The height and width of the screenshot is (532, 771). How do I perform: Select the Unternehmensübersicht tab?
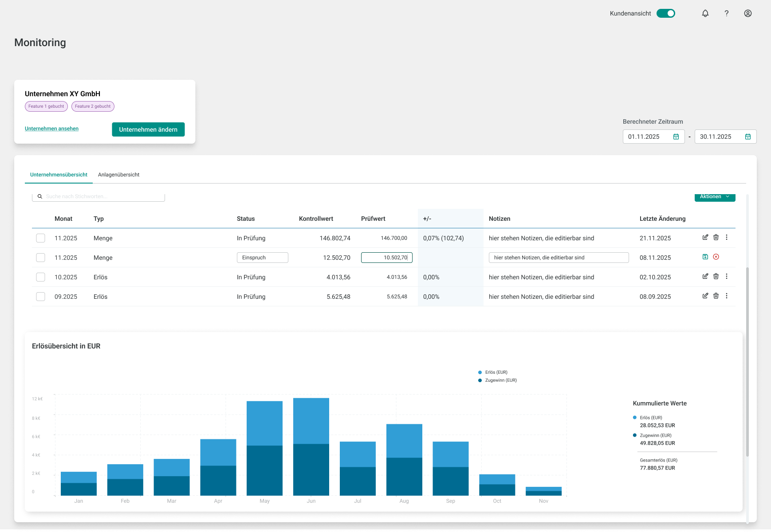click(x=58, y=175)
